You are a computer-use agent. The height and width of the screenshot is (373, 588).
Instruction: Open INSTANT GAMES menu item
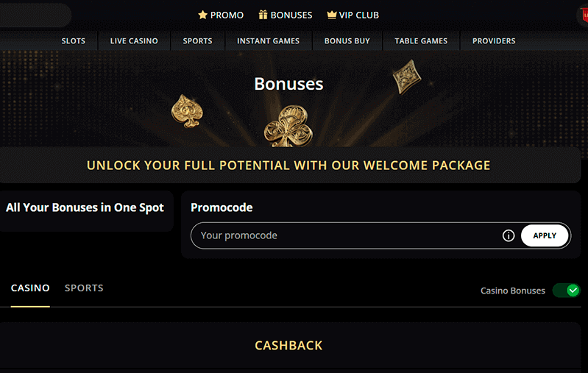(x=268, y=41)
